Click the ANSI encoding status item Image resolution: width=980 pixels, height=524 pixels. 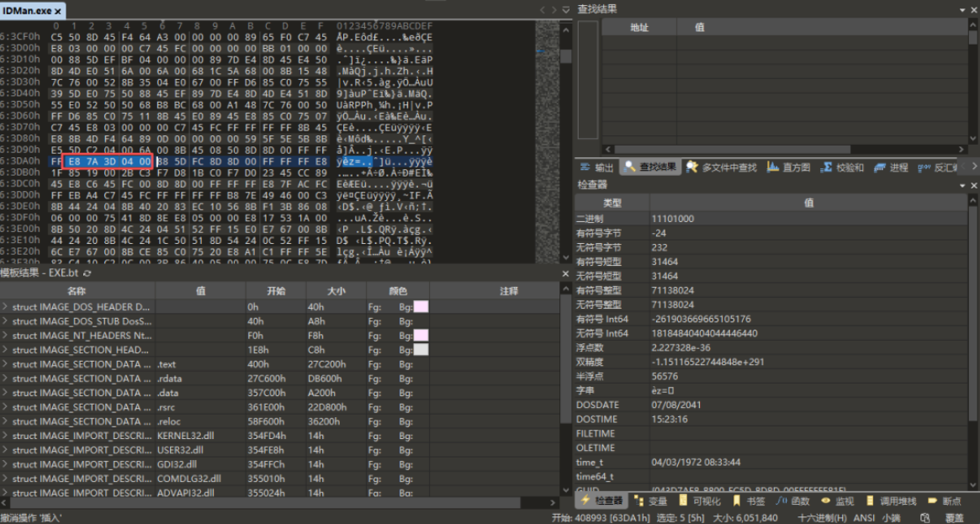tap(865, 518)
